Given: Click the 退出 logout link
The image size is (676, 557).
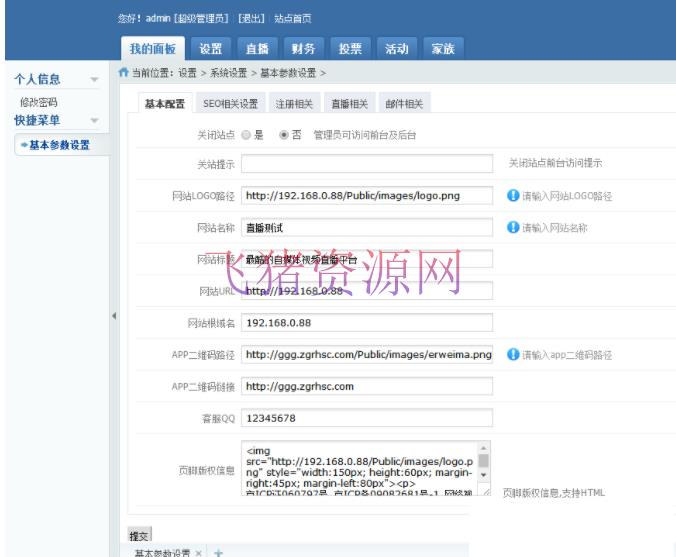Looking at the screenshot, I should 252,18.
